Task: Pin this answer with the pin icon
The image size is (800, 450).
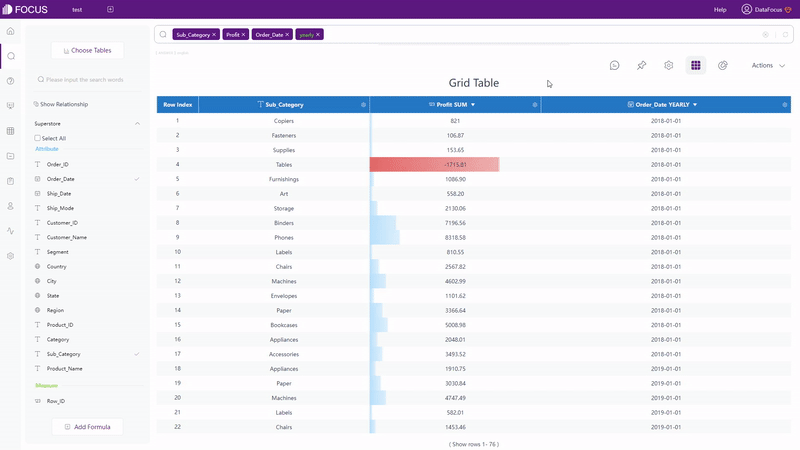Action: tap(641, 65)
